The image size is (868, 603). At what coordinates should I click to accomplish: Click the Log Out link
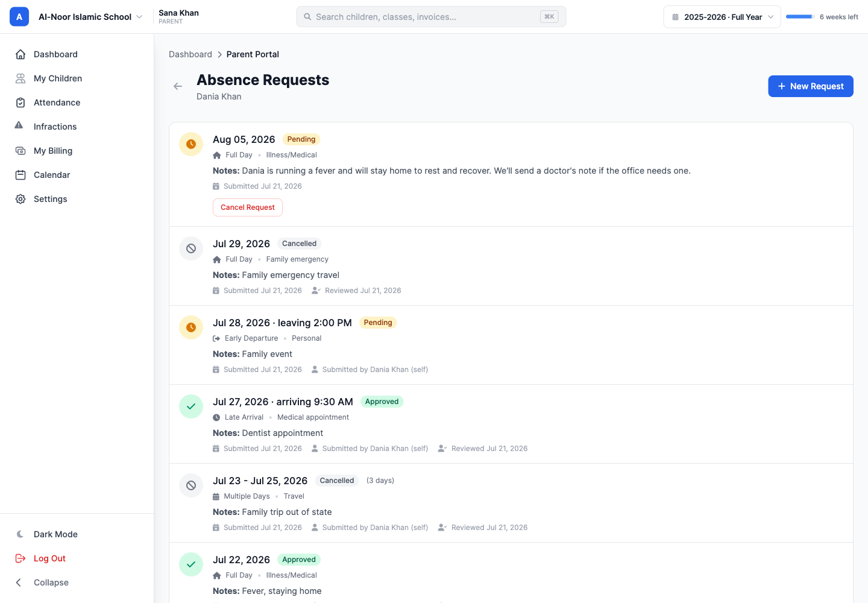coord(77,558)
